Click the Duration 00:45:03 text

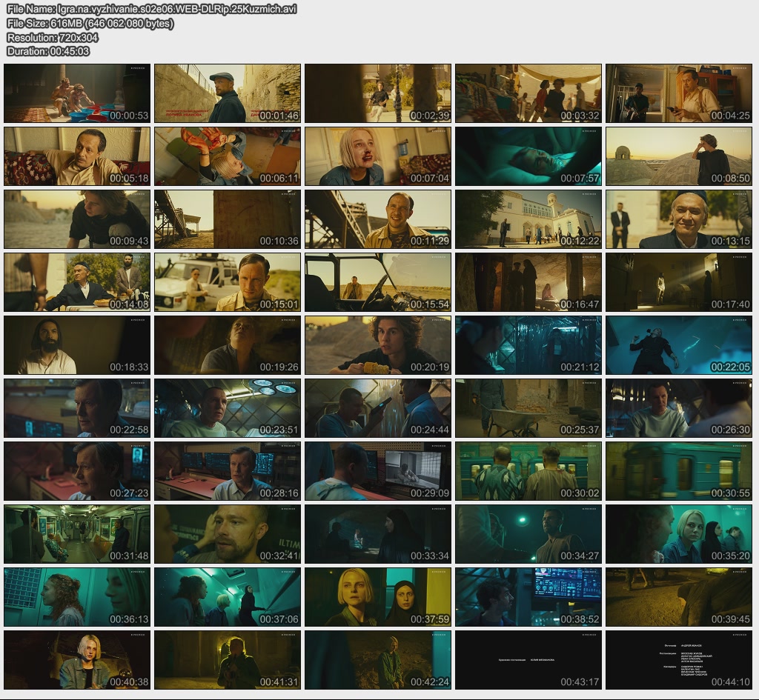tap(48, 51)
